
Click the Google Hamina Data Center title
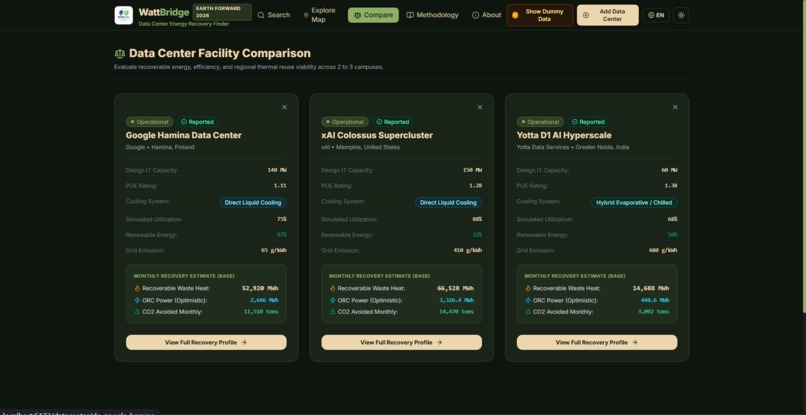pyautogui.click(x=184, y=135)
